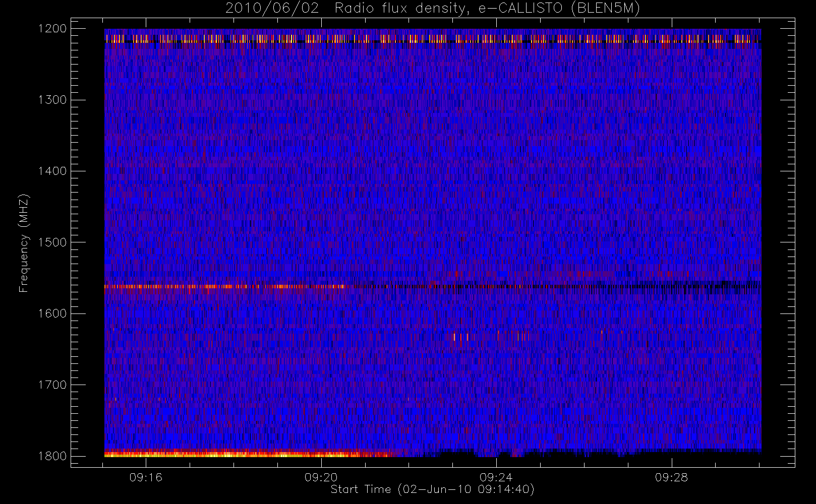Click the 1700 frequency axis label
Image resolution: width=816 pixels, height=504 pixels.
[52, 385]
